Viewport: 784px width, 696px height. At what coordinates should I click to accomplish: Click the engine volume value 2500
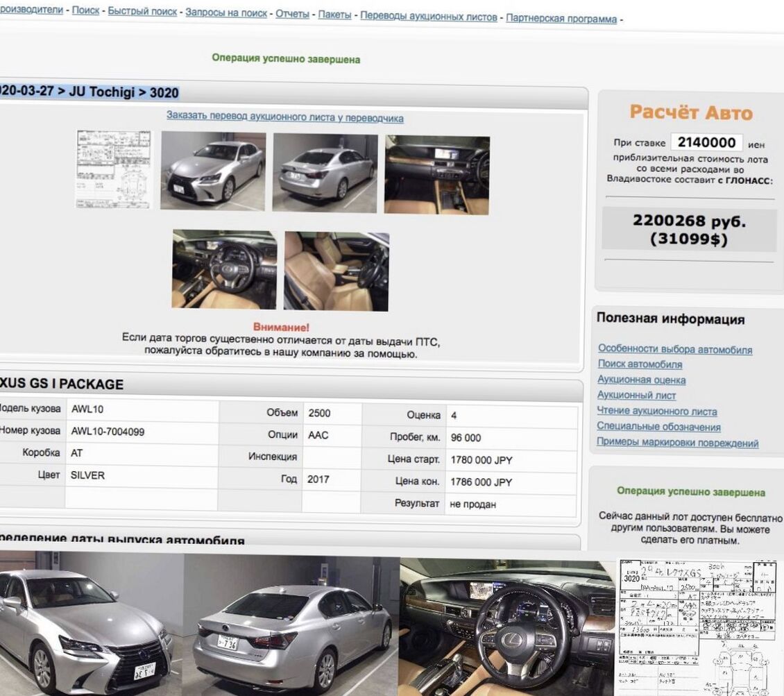click(319, 413)
